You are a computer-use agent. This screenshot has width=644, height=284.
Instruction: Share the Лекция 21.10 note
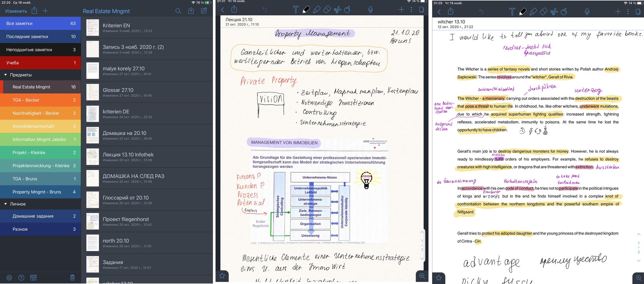click(x=234, y=9)
